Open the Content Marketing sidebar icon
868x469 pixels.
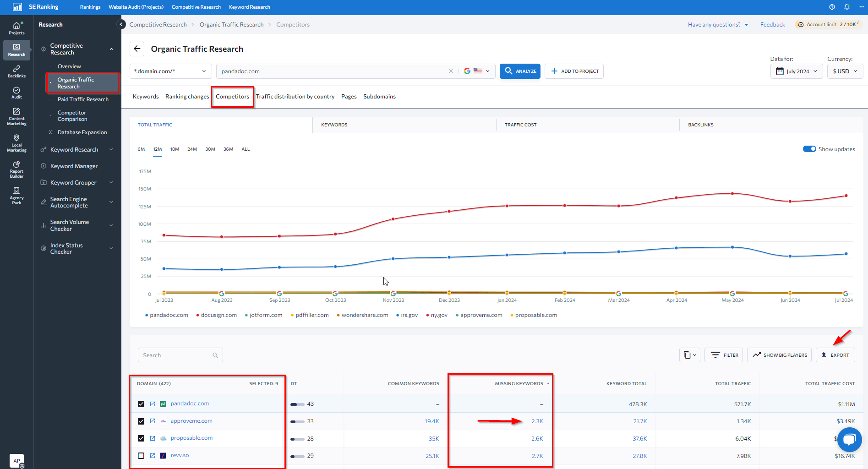16,116
